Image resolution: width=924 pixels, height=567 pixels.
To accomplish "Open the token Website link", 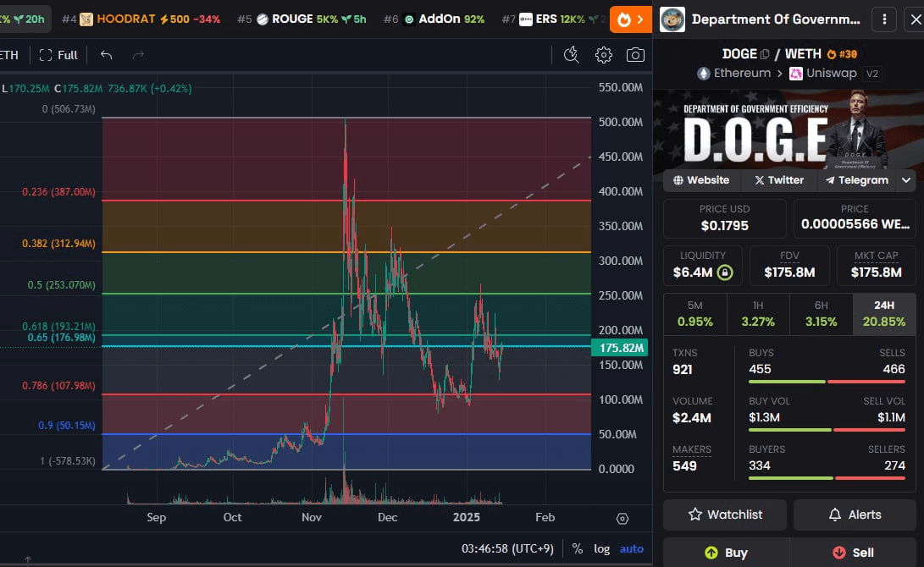I will pos(701,180).
